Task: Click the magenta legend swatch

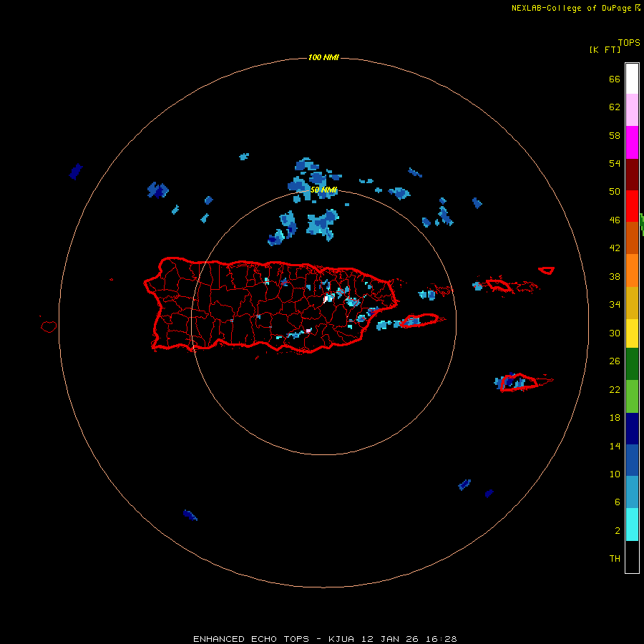Action: pos(632,142)
